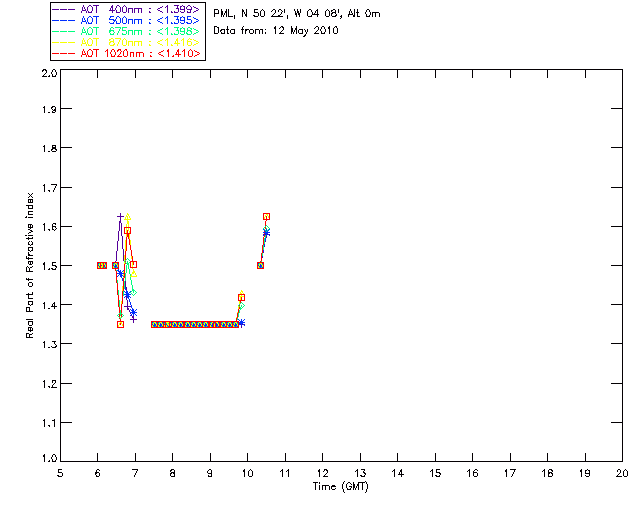Click the y-axis tick label 1.2
This screenshot has width=640, height=512.
point(49,384)
